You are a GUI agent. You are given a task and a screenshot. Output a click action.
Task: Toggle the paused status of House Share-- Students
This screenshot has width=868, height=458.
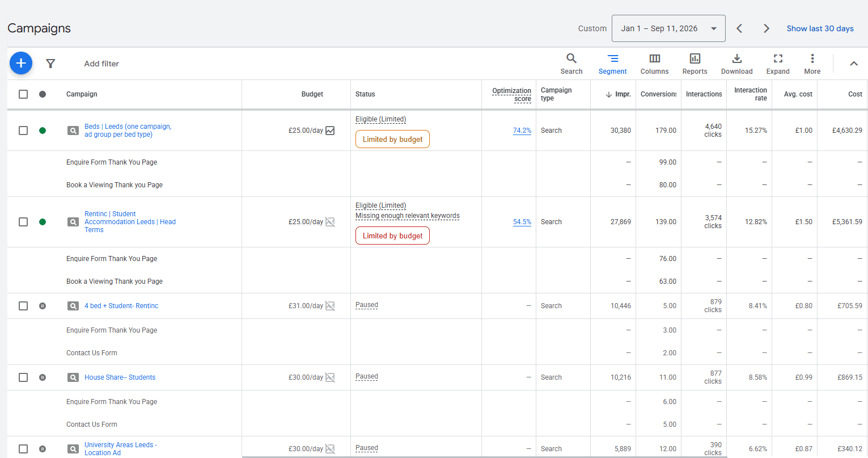[x=43, y=377]
